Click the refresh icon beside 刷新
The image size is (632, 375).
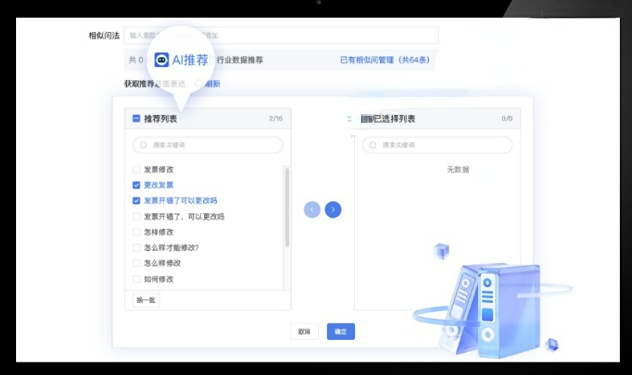coord(198,84)
